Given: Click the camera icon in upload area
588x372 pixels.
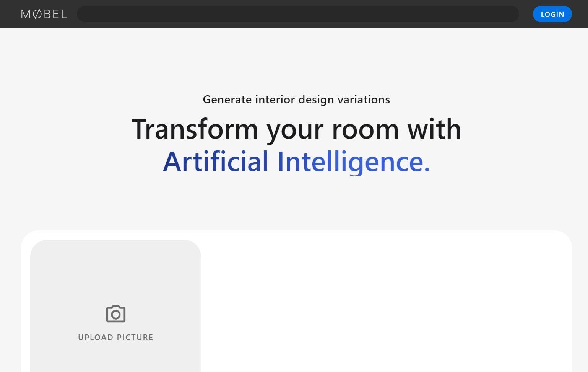Looking at the screenshot, I should pyautogui.click(x=115, y=314).
